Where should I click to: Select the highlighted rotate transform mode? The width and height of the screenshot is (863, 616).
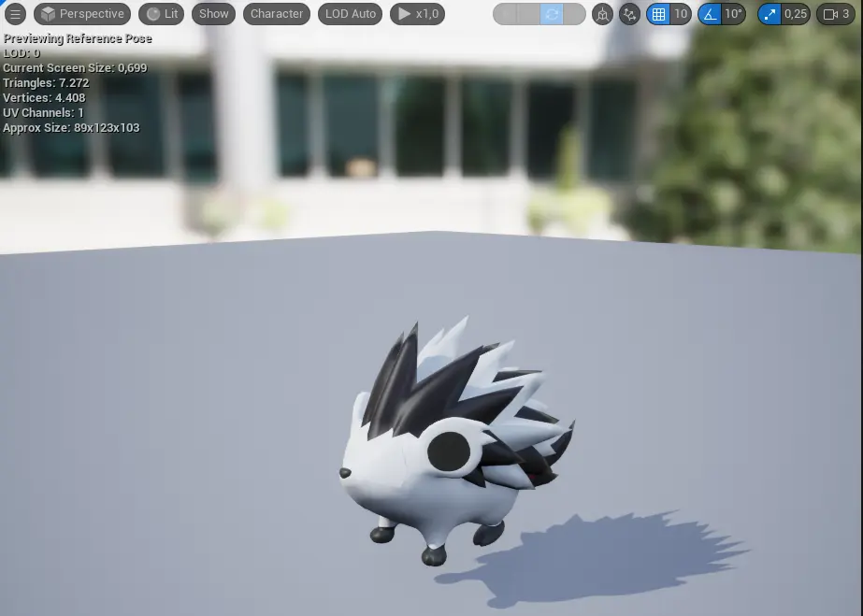[x=552, y=14]
